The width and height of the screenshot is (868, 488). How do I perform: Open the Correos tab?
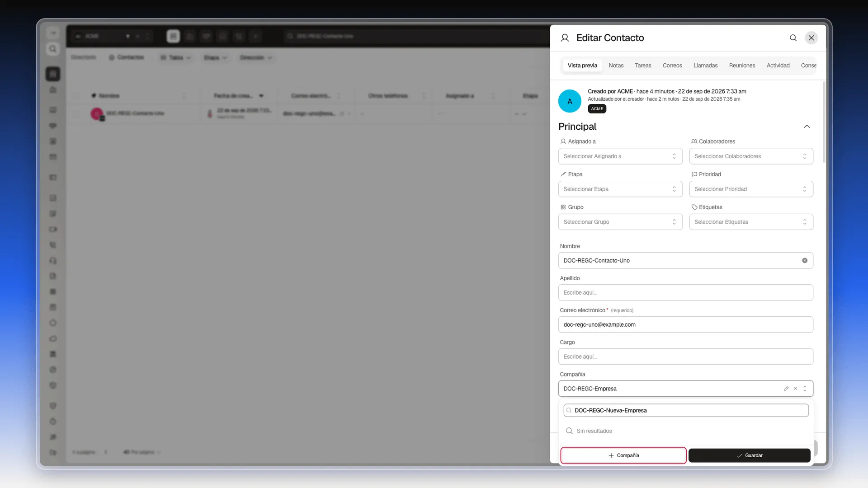[672, 66]
